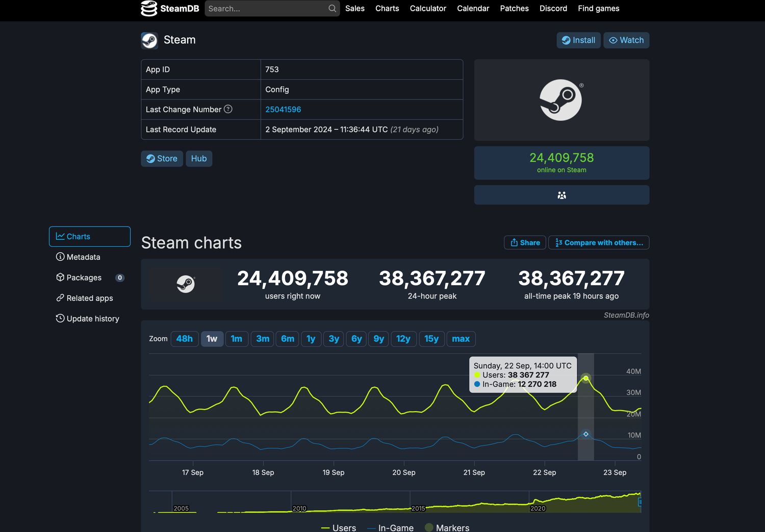Click the search magnifier icon
Screen dimensions: 765x532
click(332, 8)
